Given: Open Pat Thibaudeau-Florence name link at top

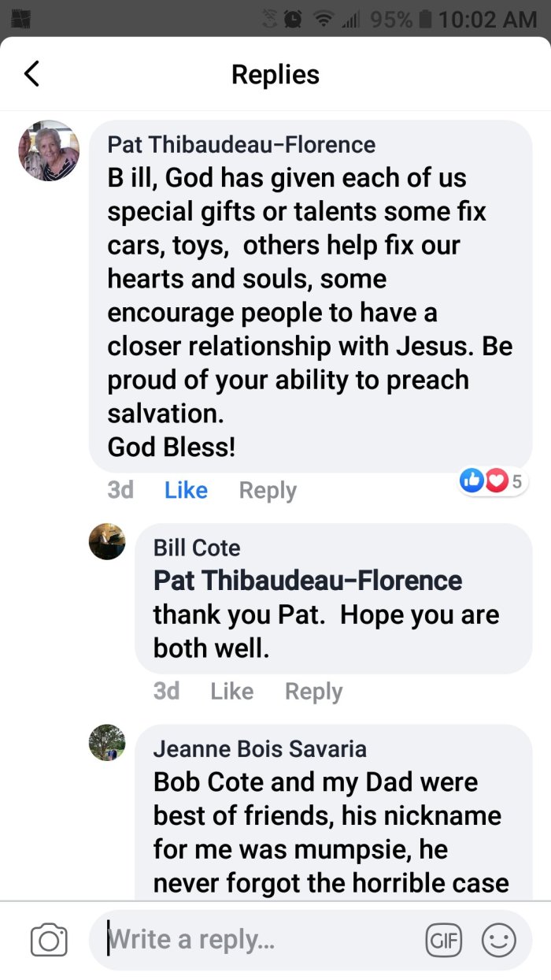Looking at the screenshot, I should [x=241, y=144].
